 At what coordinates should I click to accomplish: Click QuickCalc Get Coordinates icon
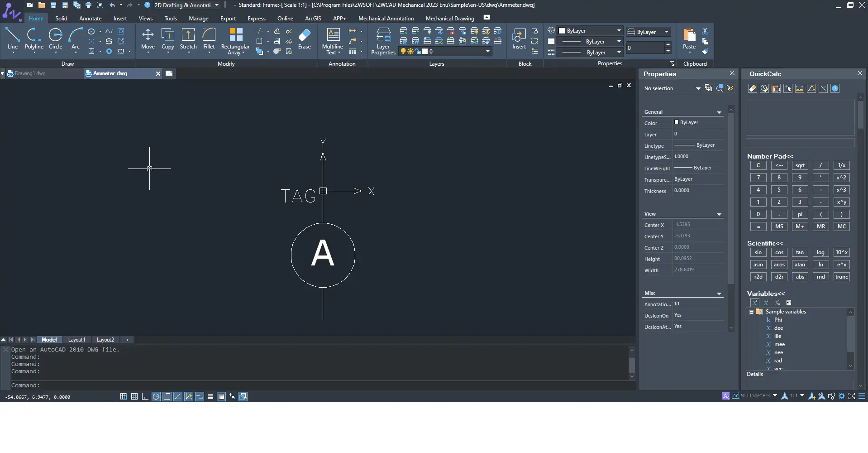[x=788, y=88]
